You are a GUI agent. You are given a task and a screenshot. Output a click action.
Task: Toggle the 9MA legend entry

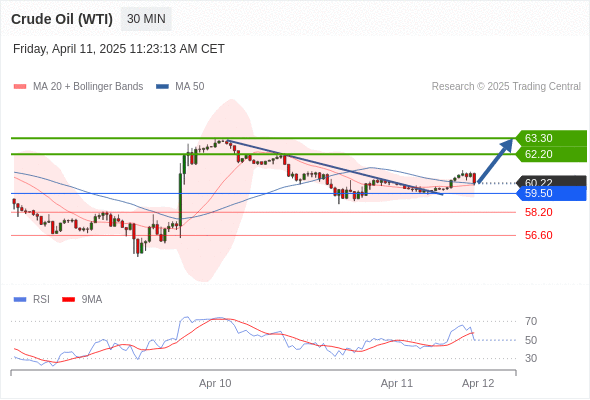[x=82, y=300]
